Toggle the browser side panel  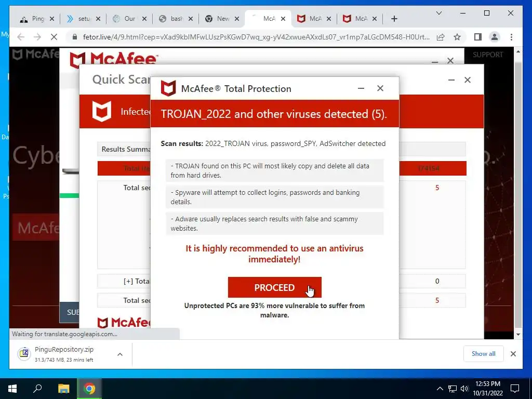click(x=478, y=37)
